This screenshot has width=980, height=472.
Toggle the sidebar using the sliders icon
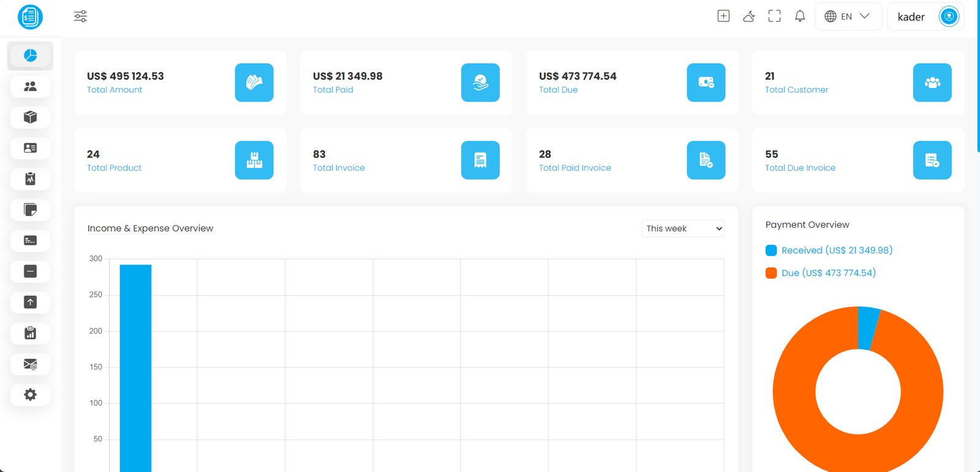pos(80,17)
